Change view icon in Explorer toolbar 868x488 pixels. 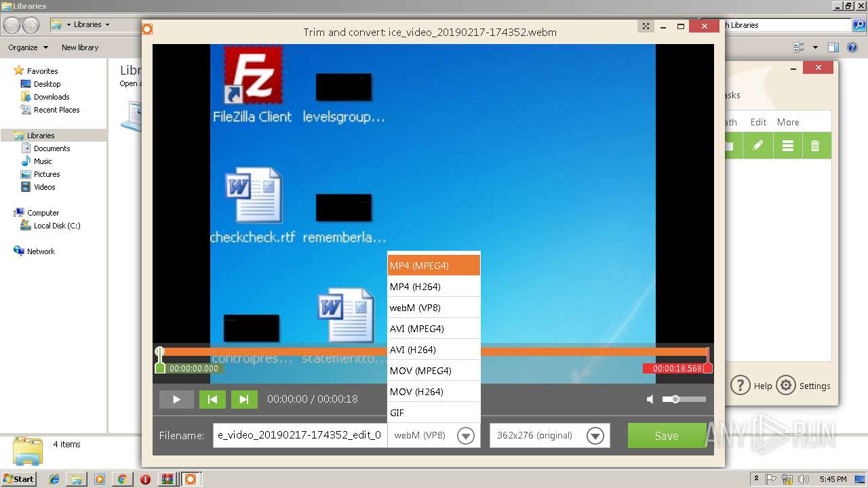[799, 47]
